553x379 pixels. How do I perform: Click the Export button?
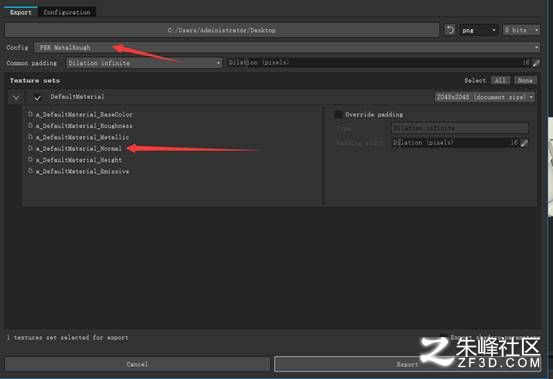[x=407, y=364]
